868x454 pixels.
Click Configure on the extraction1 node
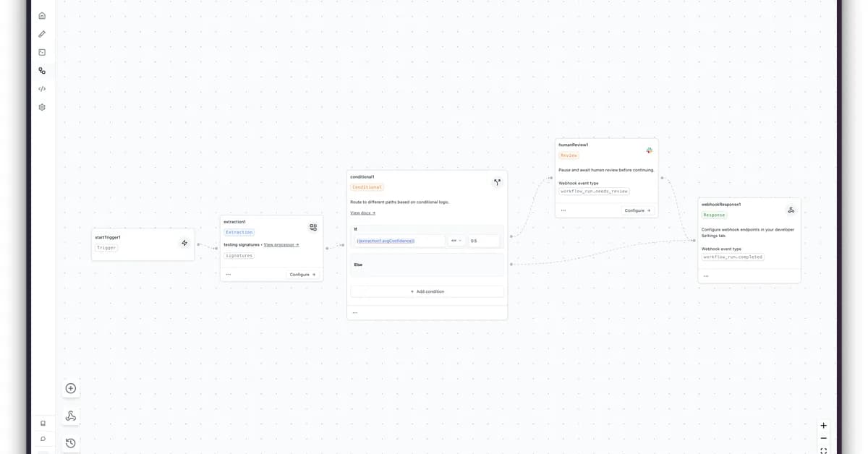tap(302, 274)
